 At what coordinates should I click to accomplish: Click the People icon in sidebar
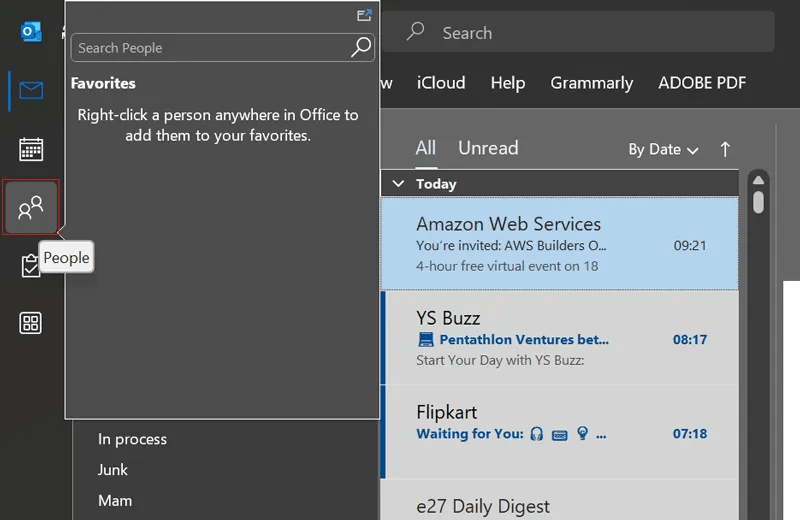(x=31, y=208)
